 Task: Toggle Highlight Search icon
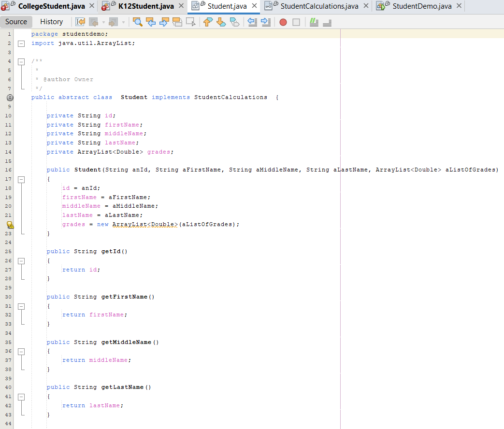pyautogui.click(x=177, y=22)
